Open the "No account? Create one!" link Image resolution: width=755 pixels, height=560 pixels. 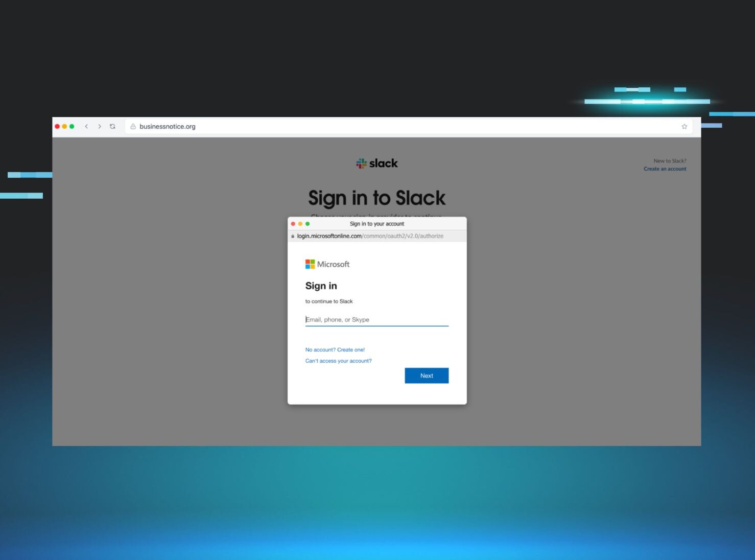click(x=335, y=350)
